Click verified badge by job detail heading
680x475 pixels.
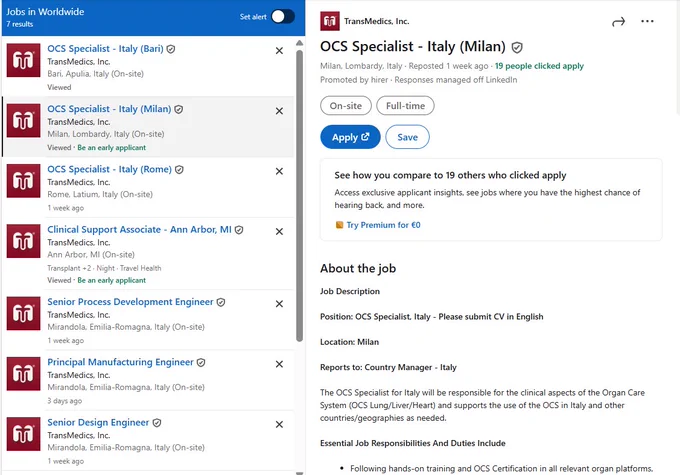click(517, 47)
